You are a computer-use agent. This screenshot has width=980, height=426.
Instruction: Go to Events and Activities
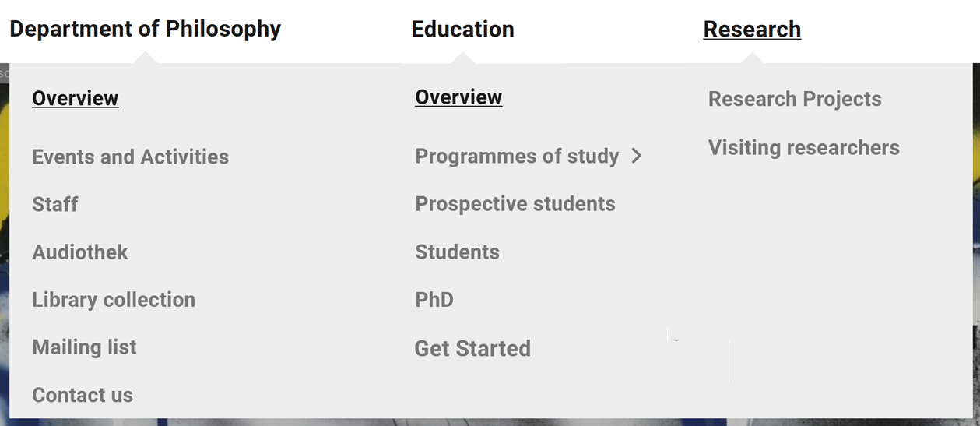[x=130, y=157]
